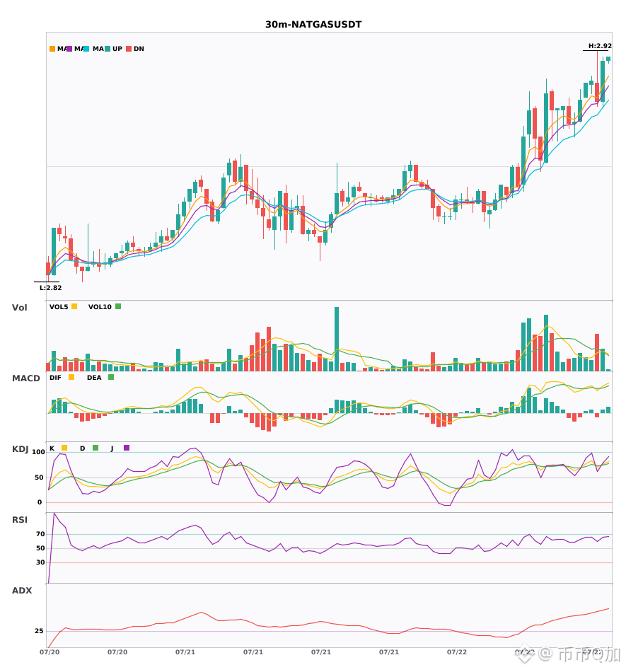Image resolution: width=626 pixels, height=672 pixels.
Task: Click the ADX panel label
Action: click(x=22, y=591)
